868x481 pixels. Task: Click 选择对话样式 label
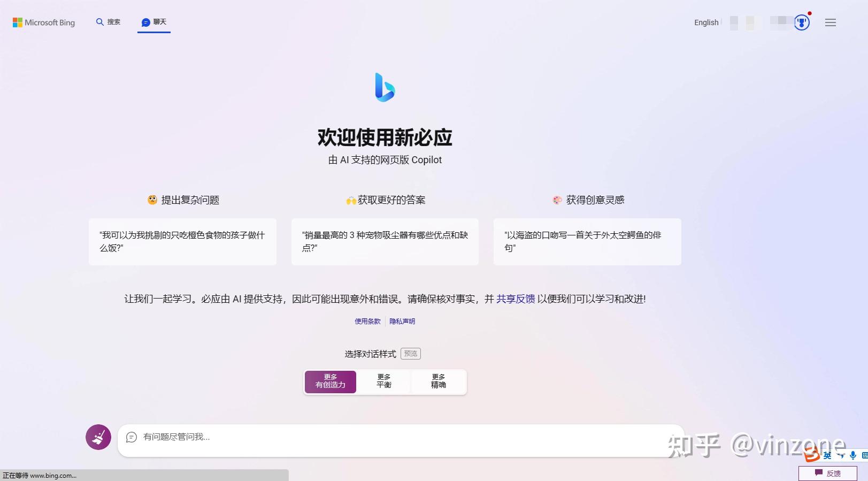click(370, 354)
